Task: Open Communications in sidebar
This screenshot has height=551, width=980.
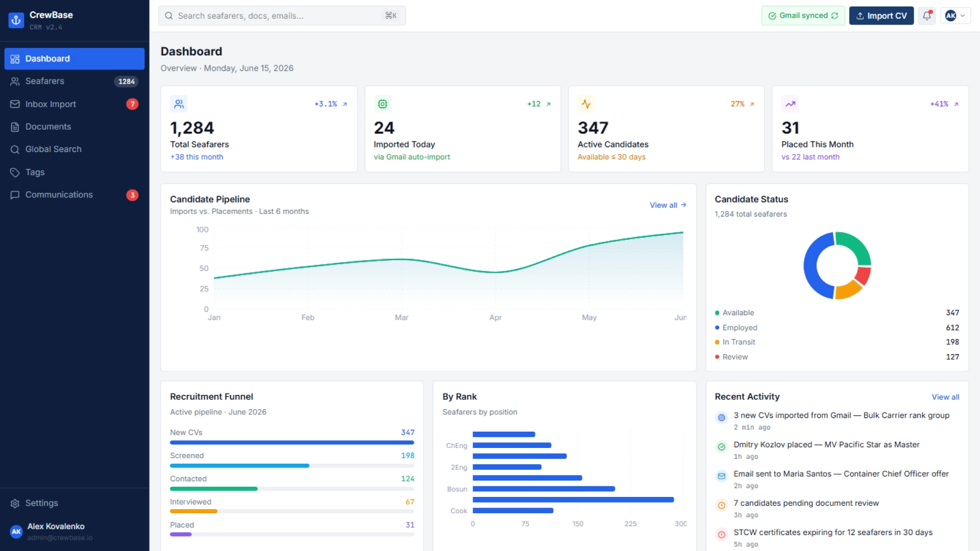Action: [75, 195]
